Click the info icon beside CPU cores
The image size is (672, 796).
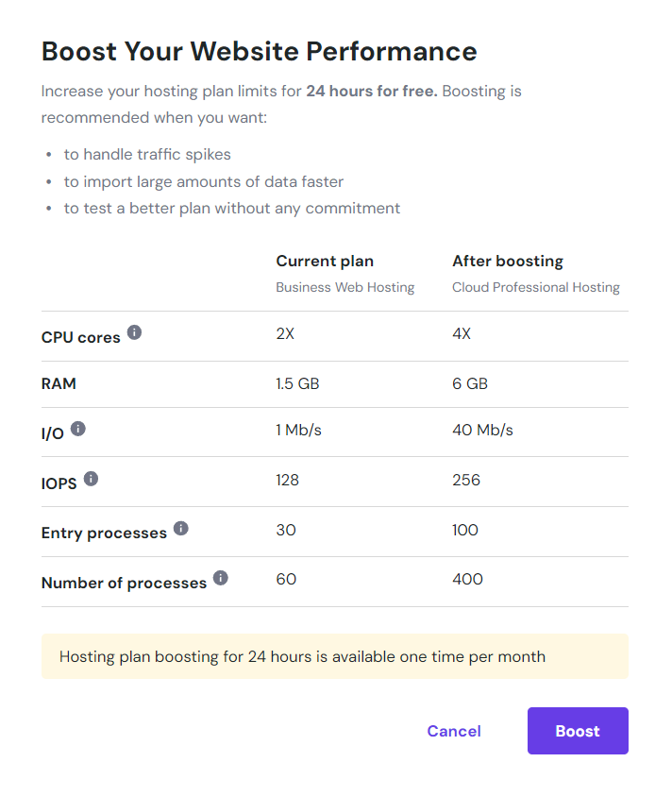pyautogui.click(x=135, y=332)
